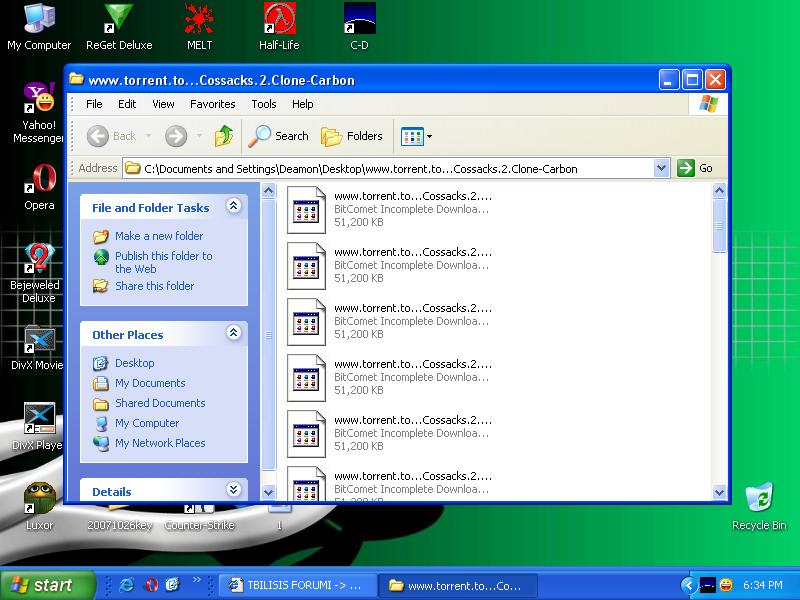Image resolution: width=800 pixels, height=600 pixels.
Task: Click the file list vertical scrollbar down arrow
Action: click(x=719, y=491)
